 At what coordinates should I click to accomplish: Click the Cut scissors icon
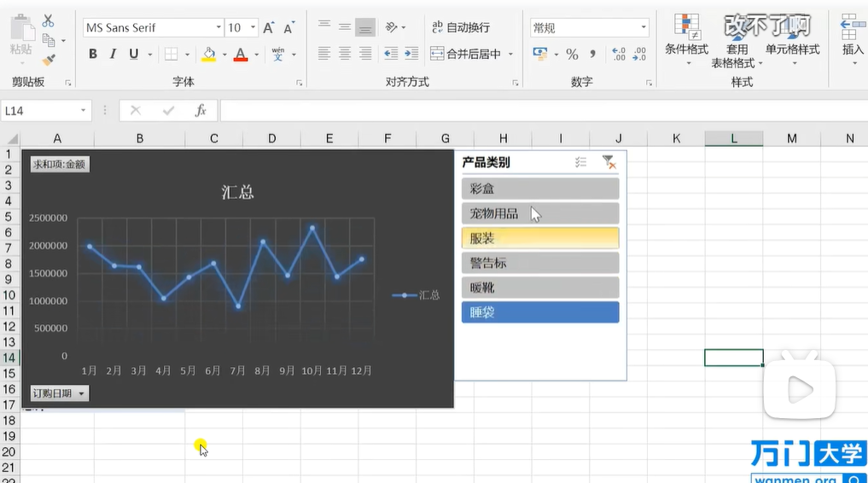(48, 20)
